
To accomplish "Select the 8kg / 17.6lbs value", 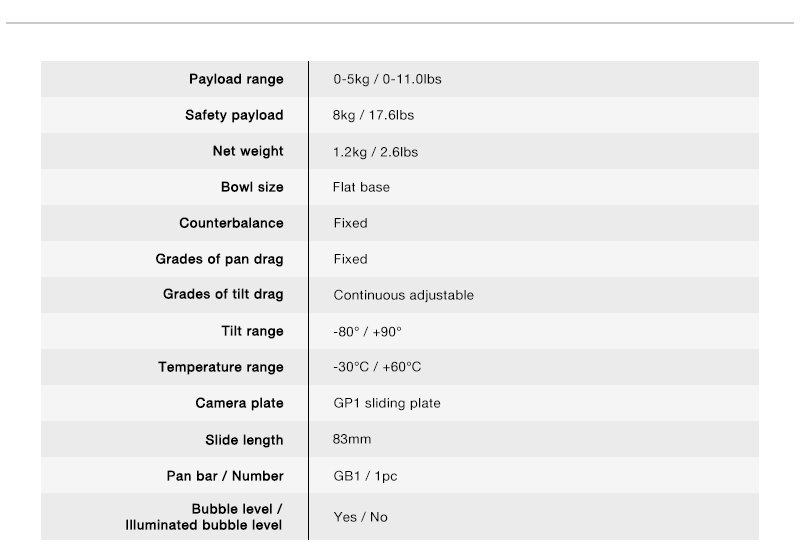I will tap(373, 115).
